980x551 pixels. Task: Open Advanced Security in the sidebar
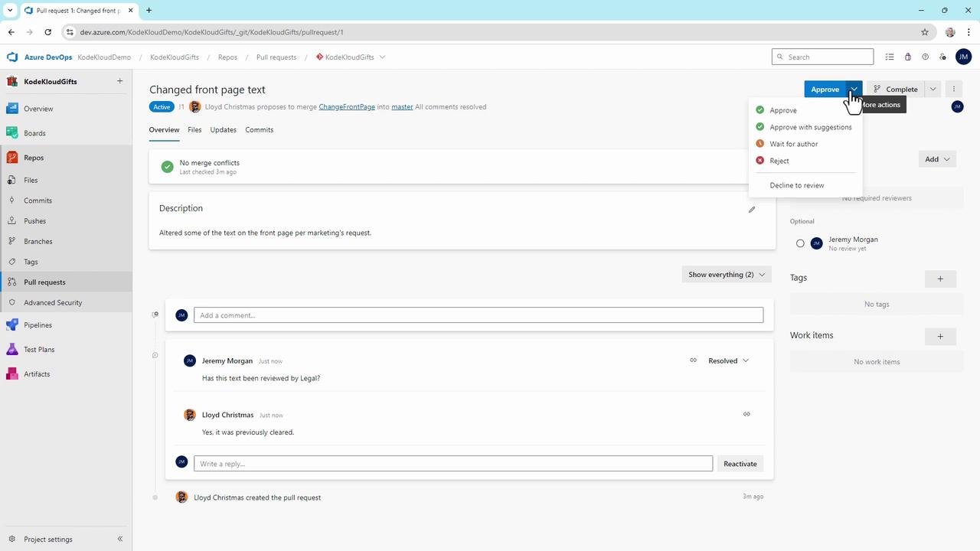[x=66, y=302]
